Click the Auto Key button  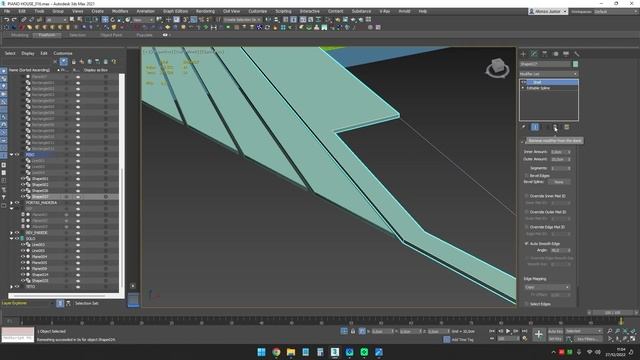pos(555,331)
